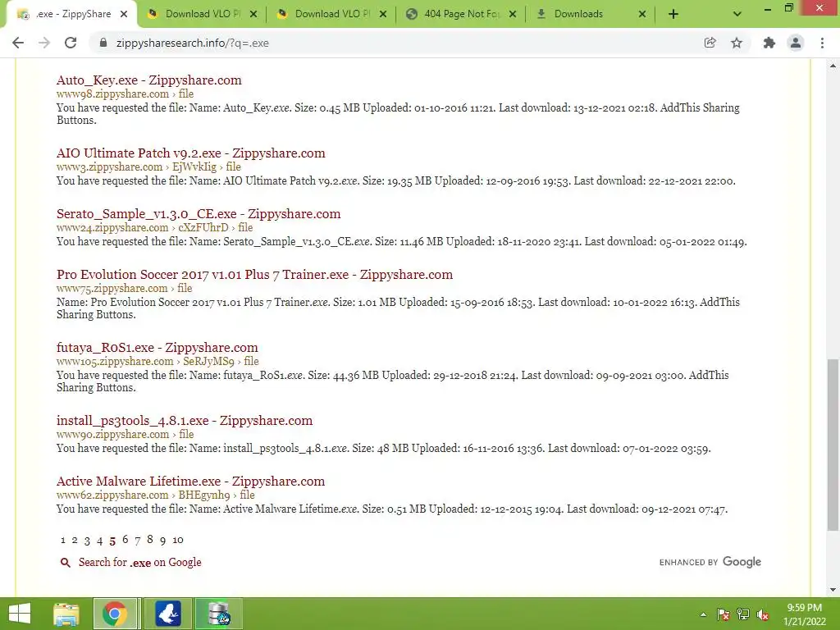Image resolution: width=840 pixels, height=630 pixels.
Task: Expand the tab search dropdown
Action: tap(737, 15)
